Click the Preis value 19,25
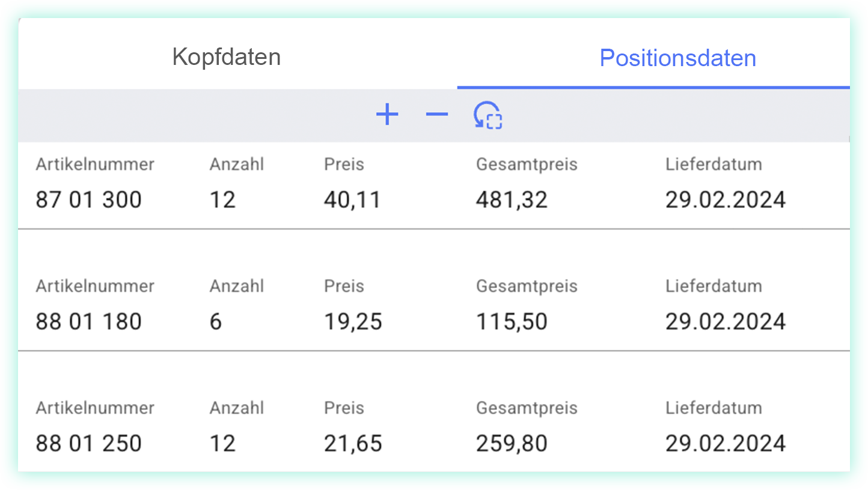 pyautogui.click(x=352, y=322)
